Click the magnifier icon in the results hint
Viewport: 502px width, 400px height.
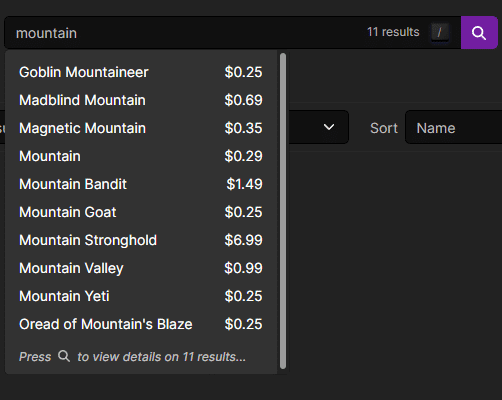click(x=64, y=356)
